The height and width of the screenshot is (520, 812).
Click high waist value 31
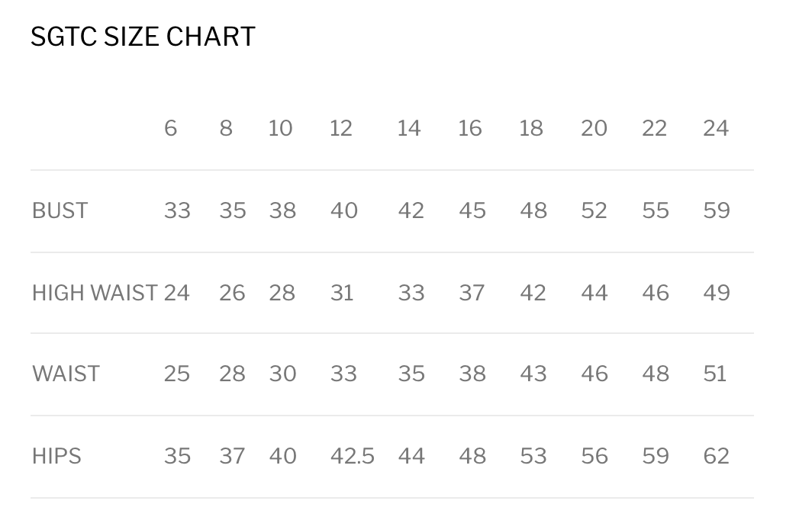(342, 293)
